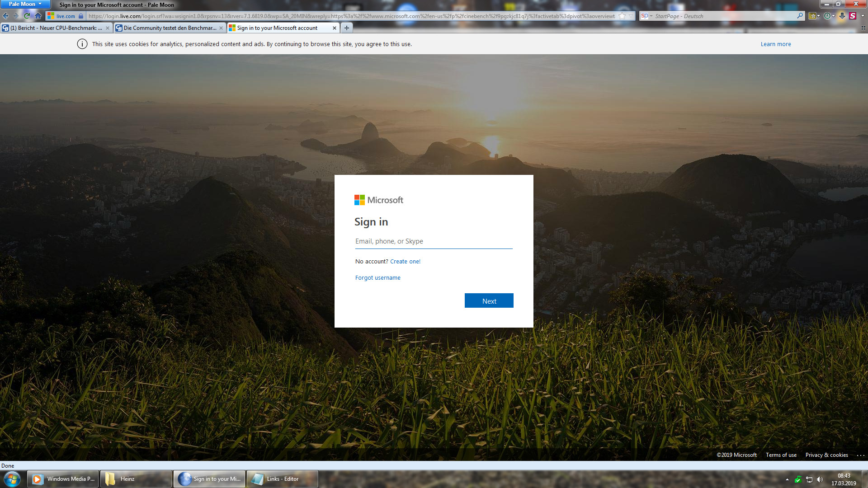
Task: Switch to Bericht Neuer CPU-Benchmark tab
Action: point(53,28)
